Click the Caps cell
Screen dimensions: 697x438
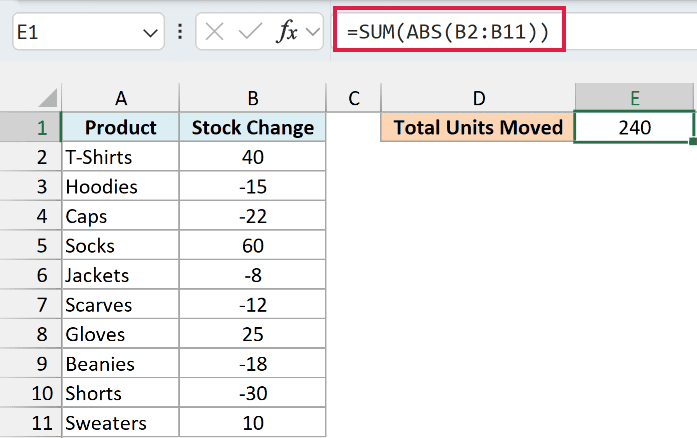(120, 216)
